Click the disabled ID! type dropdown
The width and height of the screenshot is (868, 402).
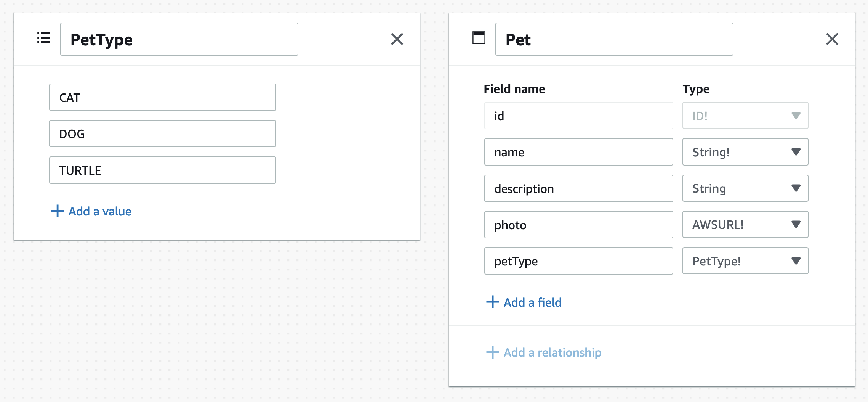745,116
